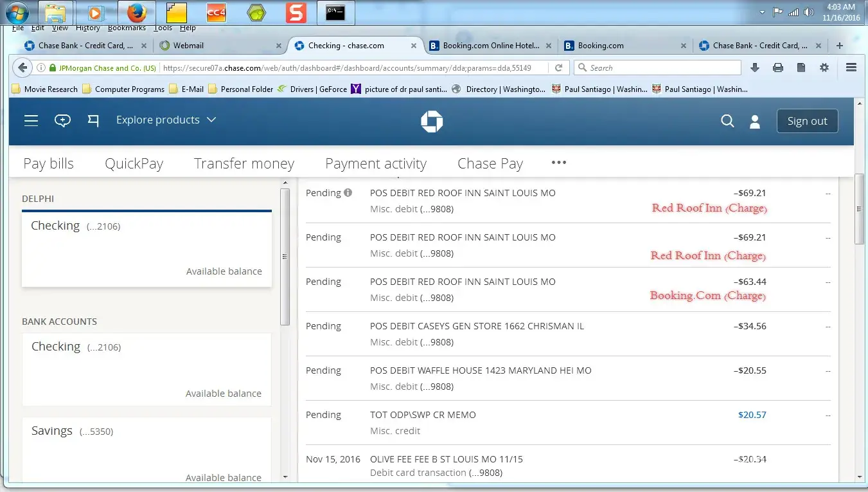
Task: Switch to the Webmail tab
Action: pyautogui.click(x=218, y=46)
